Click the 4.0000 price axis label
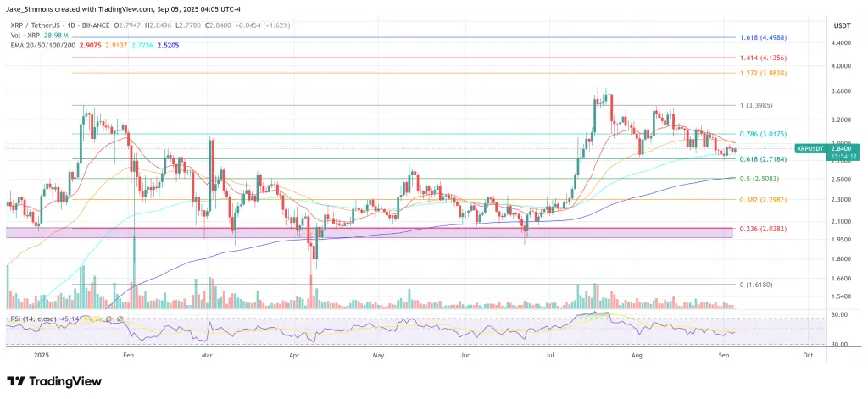 click(x=842, y=66)
